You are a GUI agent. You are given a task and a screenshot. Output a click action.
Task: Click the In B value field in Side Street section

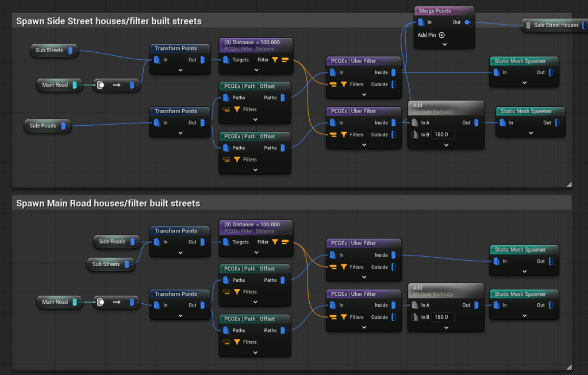point(441,134)
